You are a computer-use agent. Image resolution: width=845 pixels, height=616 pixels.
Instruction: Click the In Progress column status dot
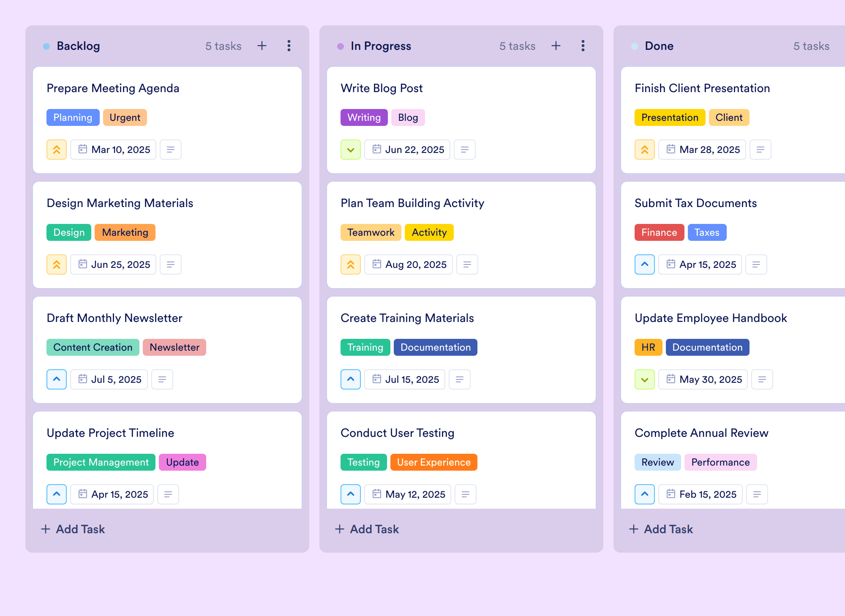pos(341,46)
